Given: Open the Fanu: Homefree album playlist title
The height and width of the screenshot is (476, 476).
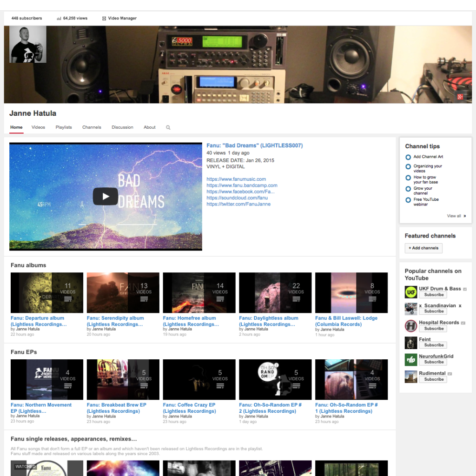Looking at the screenshot, I should (191, 321).
